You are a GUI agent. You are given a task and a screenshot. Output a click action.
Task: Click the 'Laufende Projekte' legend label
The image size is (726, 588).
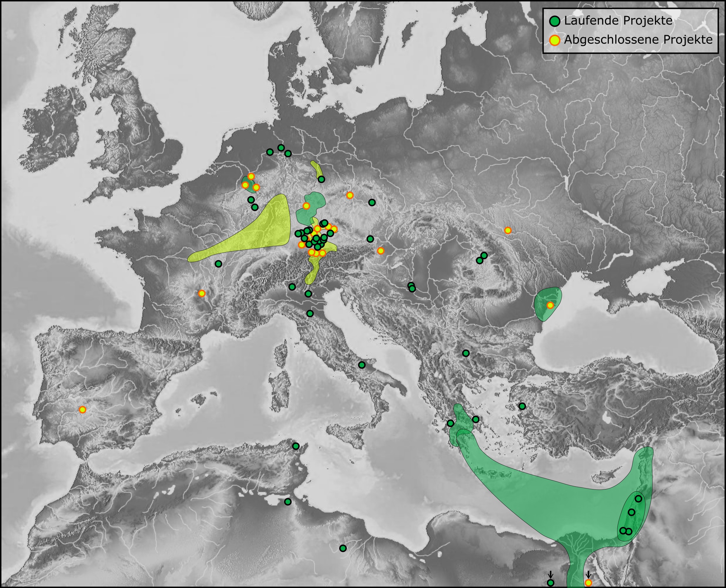coord(618,21)
